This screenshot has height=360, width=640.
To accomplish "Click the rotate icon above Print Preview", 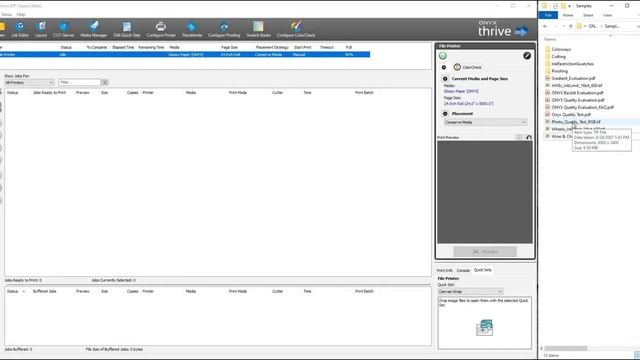I will coord(529,137).
